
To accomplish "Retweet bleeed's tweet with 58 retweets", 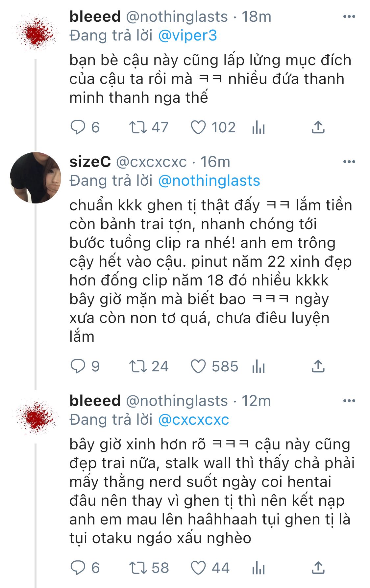I will coord(137,568).
